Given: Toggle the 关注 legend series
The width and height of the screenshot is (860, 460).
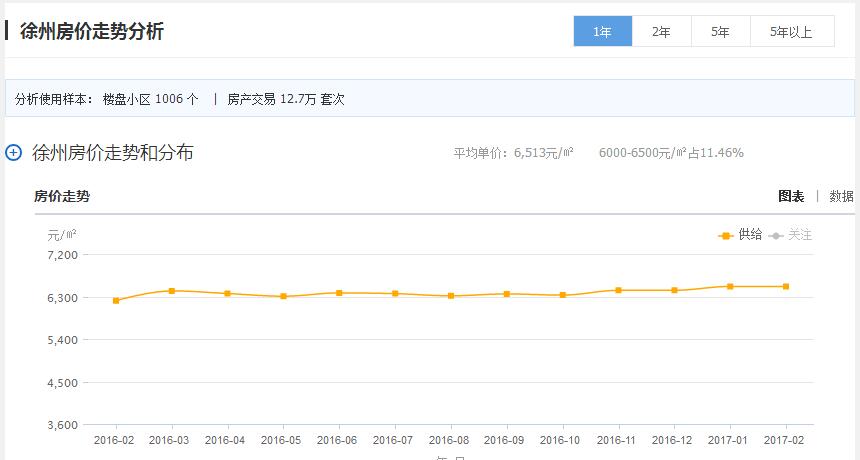Looking at the screenshot, I should coord(790,235).
